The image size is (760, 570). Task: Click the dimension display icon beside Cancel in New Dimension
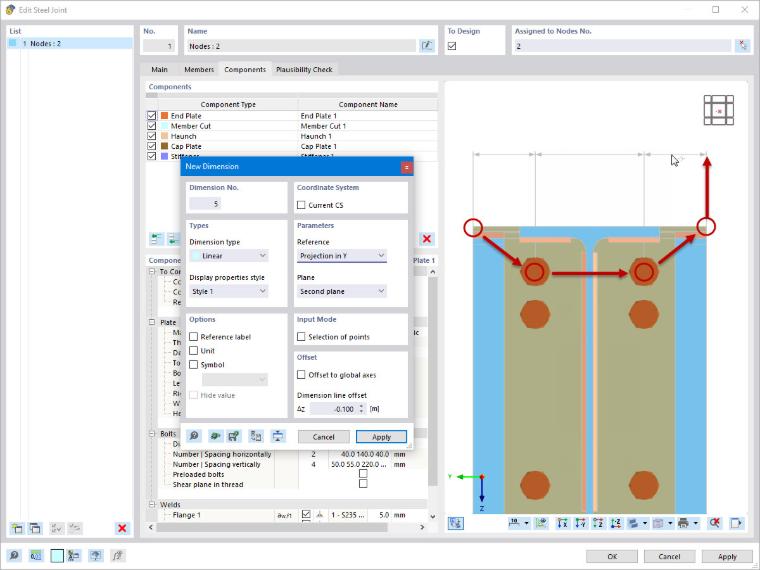278,436
